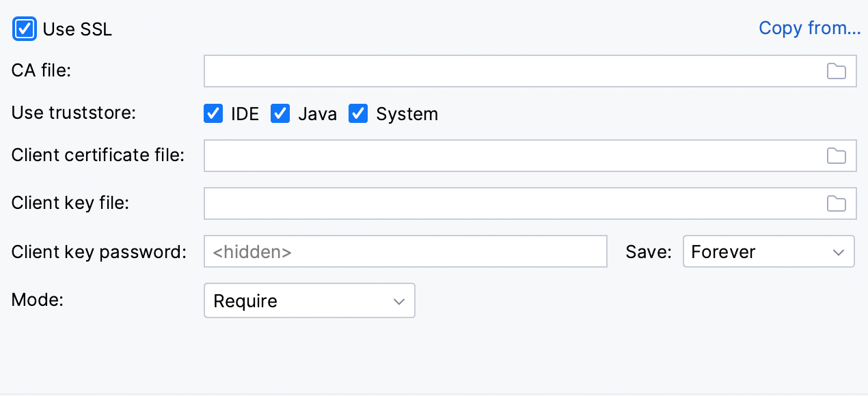Click the "CA file:" label
Viewport: 868px width, 396px height.
tap(41, 70)
